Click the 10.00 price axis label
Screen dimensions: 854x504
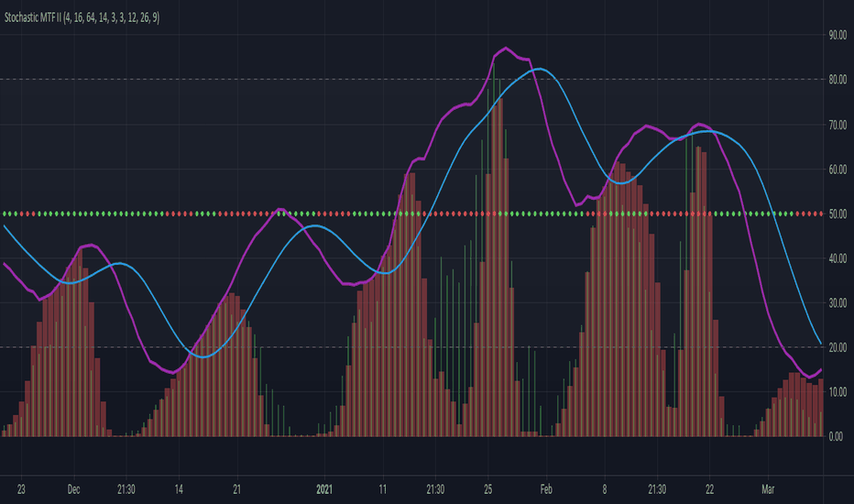838,392
